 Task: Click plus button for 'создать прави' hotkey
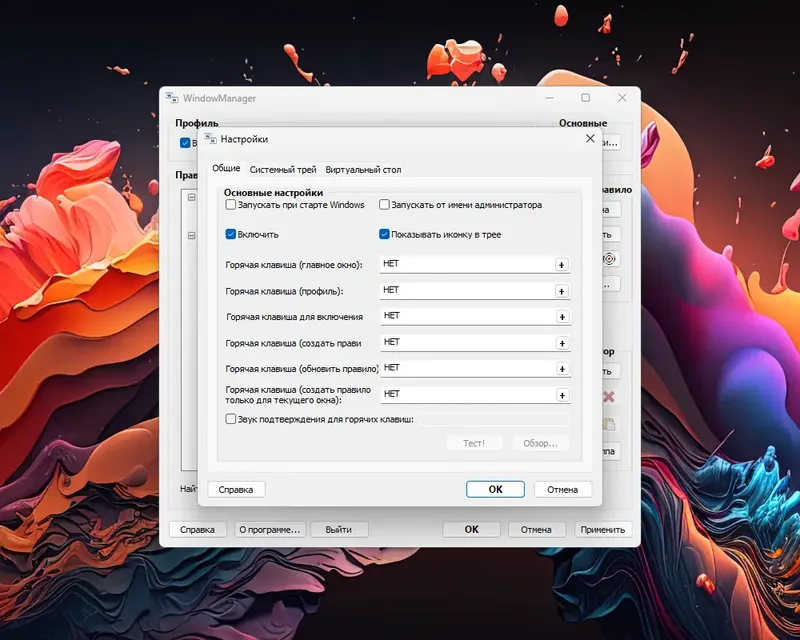[x=562, y=343]
